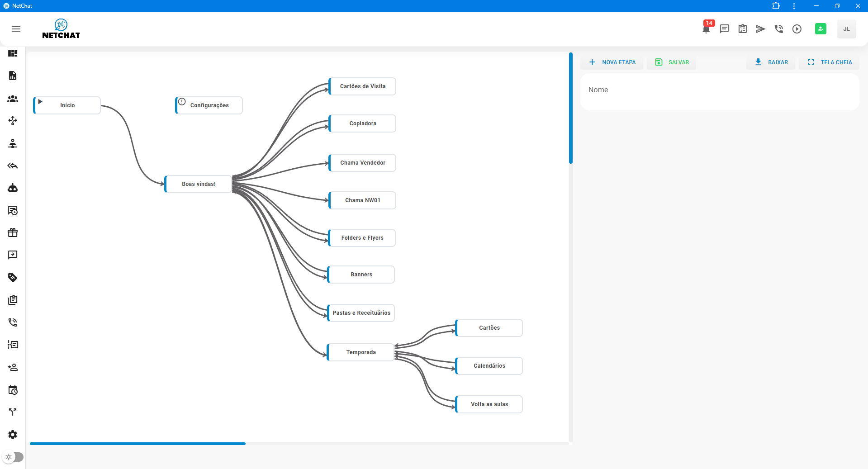Click the Nova Etapa button
868x469 pixels.
612,62
